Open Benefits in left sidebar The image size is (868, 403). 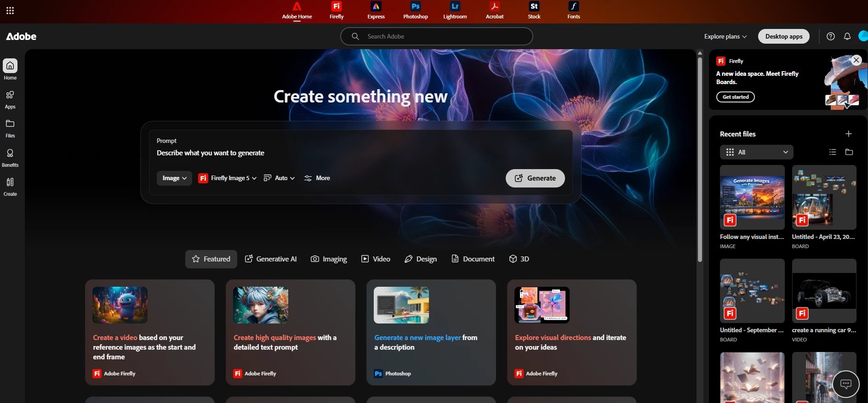(10, 158)
